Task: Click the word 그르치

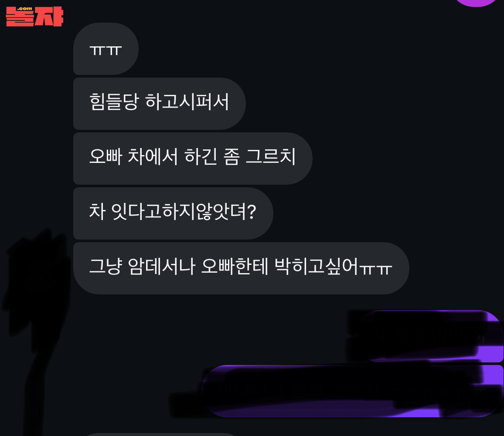Action: point(271,157)
